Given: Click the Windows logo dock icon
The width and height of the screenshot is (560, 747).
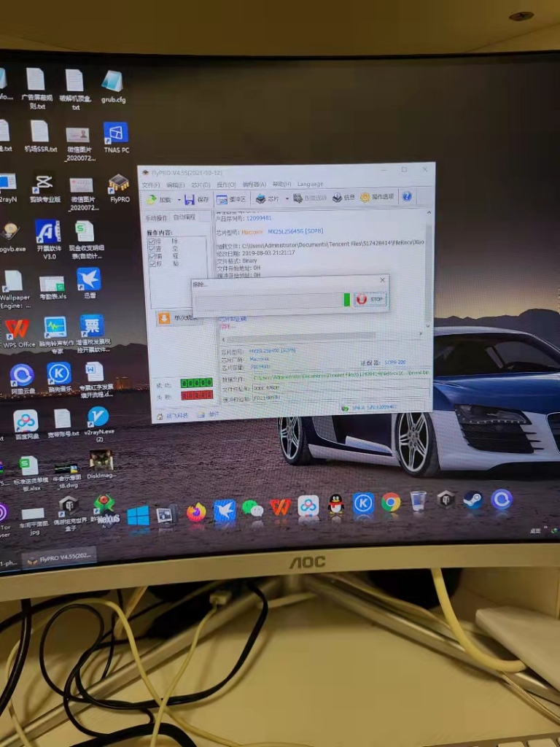Looking at the screenshot, I should point(138,516).
